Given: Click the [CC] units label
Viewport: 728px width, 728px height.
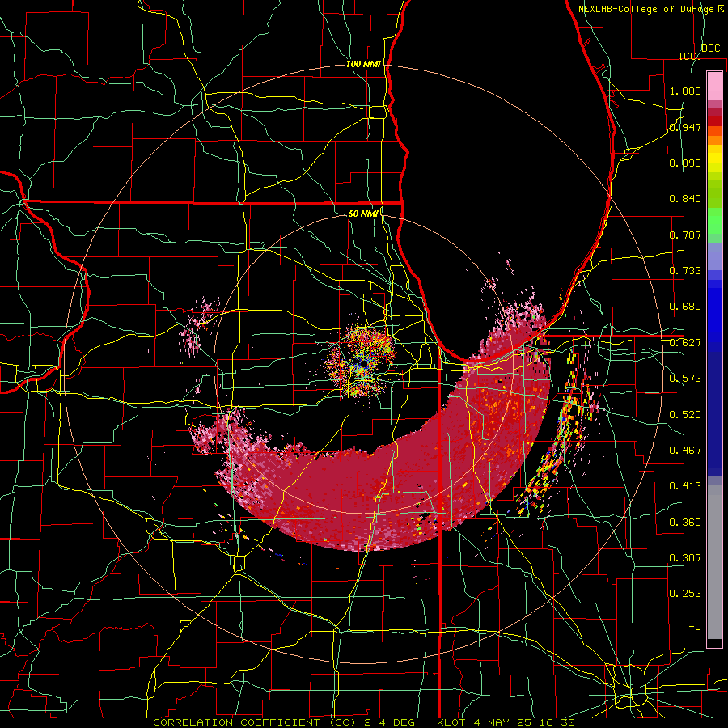Looking at the screenshot, I should (x=691, y=56).
